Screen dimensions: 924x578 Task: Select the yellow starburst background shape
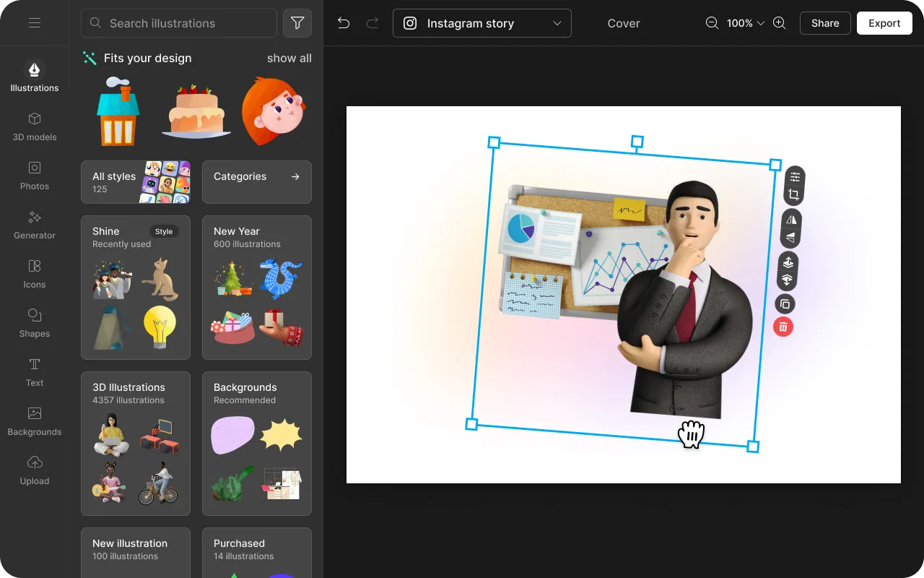281,435
